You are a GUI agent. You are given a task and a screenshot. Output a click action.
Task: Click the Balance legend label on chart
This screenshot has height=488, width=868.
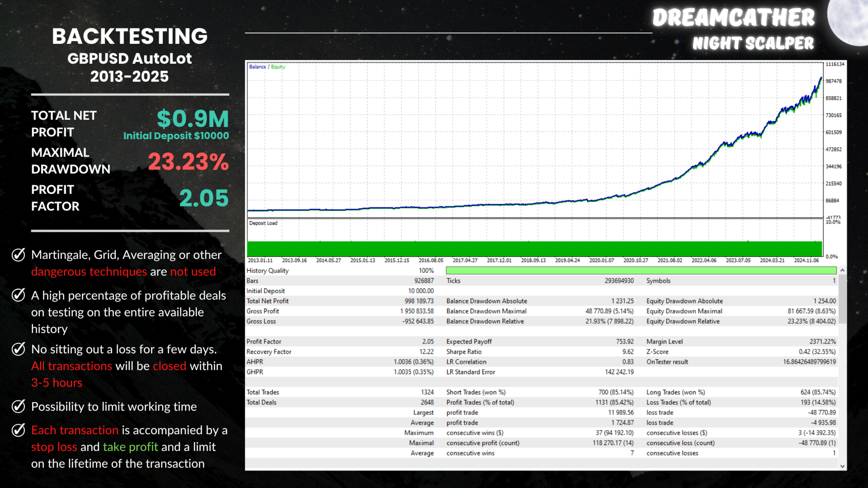click(x=257, y=67)
